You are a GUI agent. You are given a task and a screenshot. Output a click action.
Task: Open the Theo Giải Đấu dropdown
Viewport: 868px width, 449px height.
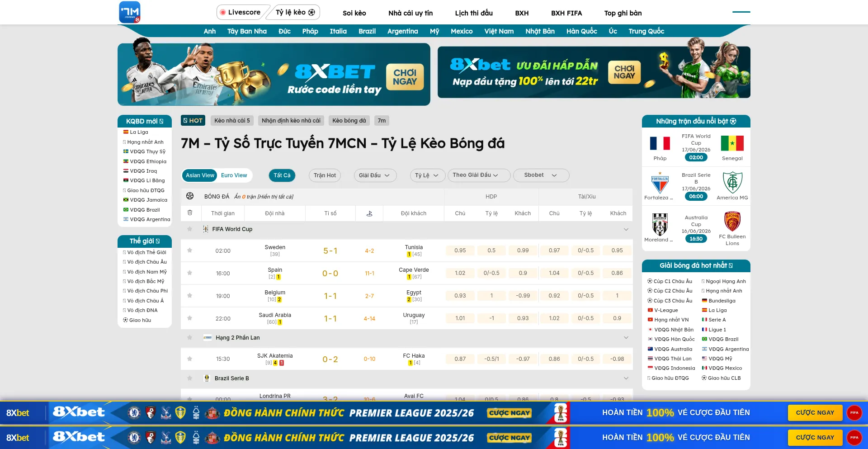pyautogui.click(x=479, y=175)
